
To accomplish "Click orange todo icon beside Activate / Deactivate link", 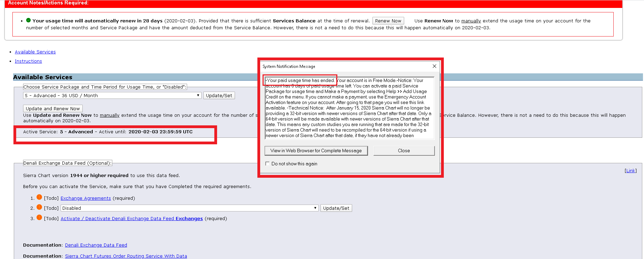I will tap(39, 218).
